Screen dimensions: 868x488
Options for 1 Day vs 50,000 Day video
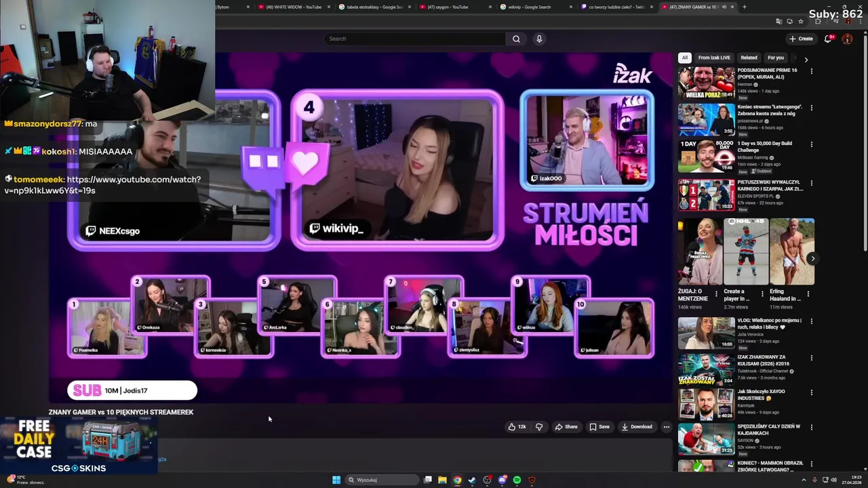(x=811, y=144)
